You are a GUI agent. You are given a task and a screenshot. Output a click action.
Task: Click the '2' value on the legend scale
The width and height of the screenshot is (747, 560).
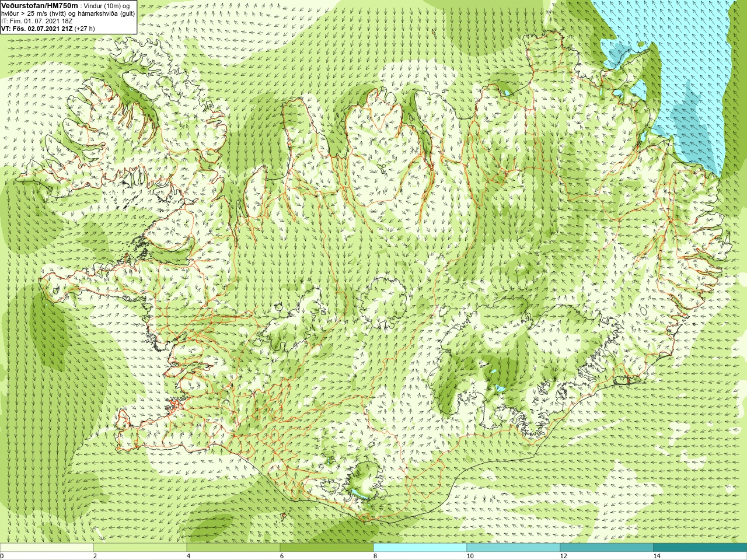pyautogui.click(x=95, y=556)
